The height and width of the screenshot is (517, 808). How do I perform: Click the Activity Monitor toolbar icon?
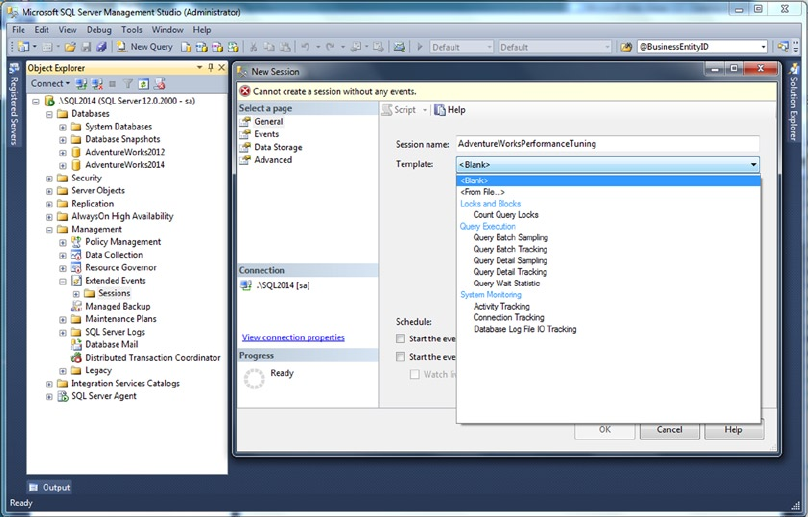pyautogui.click(x=399, y=47)
